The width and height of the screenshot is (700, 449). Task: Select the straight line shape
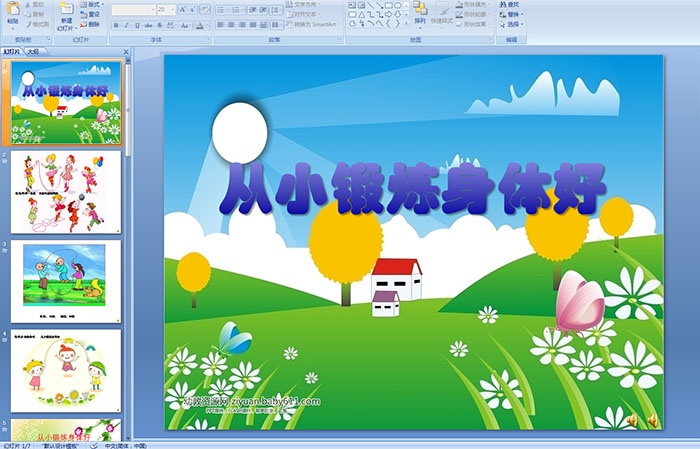click(371, 5)
